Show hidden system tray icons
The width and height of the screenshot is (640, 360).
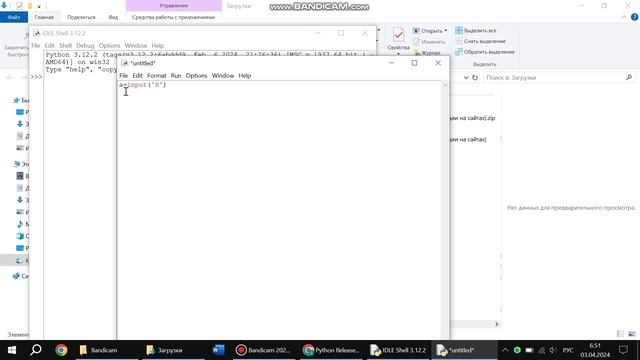pos(505,350)
